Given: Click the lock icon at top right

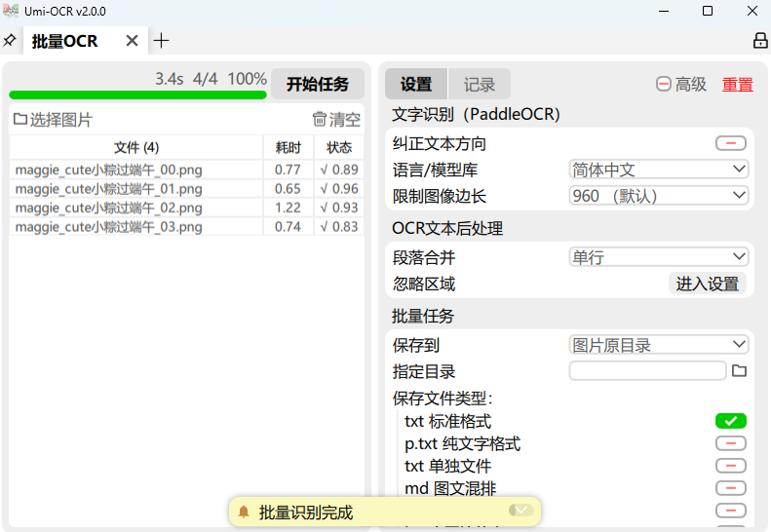Looking at the screenshot, I should (x=760, y=40).
